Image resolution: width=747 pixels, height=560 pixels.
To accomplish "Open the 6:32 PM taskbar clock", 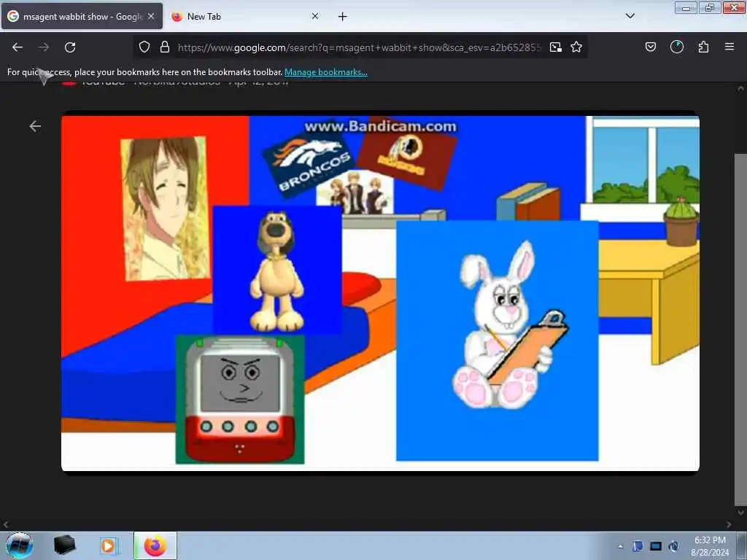I will pos(710,546).
